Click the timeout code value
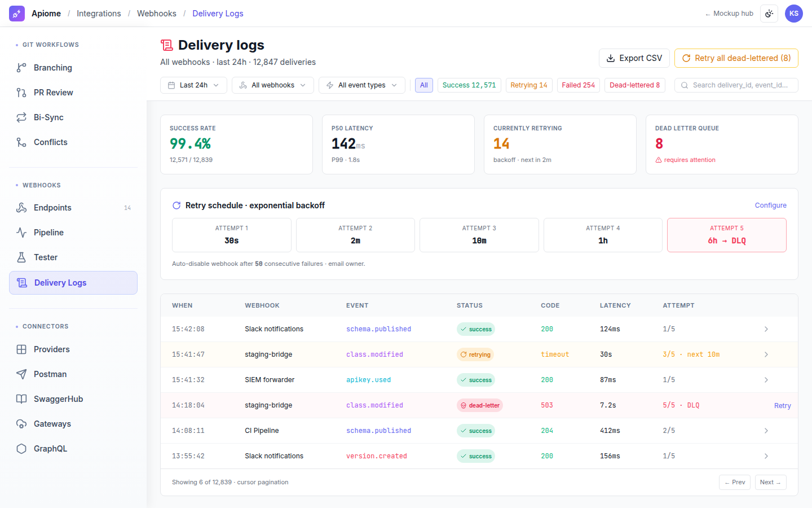812x508 pixels. [555, 354]
